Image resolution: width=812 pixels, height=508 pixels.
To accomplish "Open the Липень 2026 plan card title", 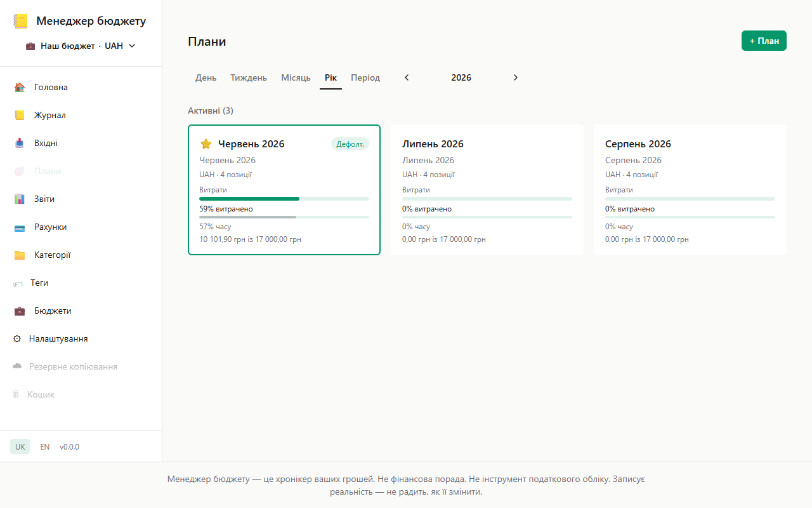I will coord(433,144).
